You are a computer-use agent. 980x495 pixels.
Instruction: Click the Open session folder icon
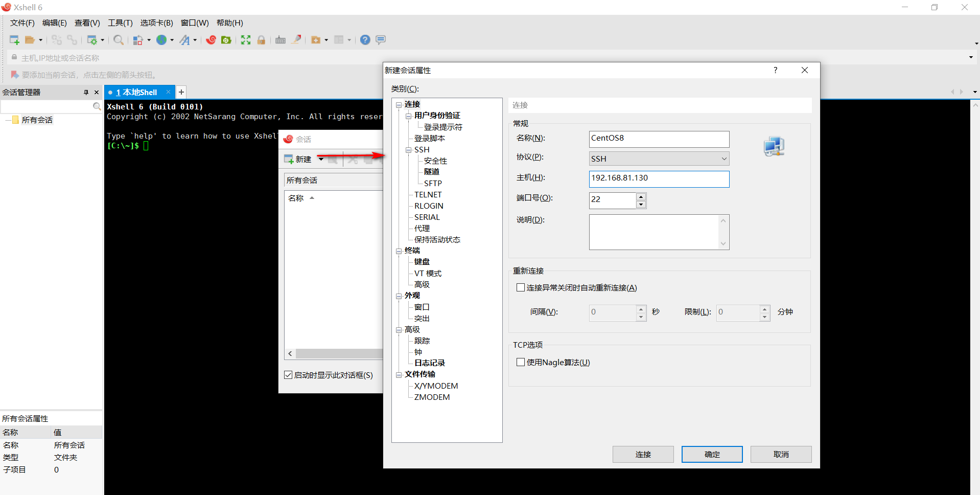point(30,40)
